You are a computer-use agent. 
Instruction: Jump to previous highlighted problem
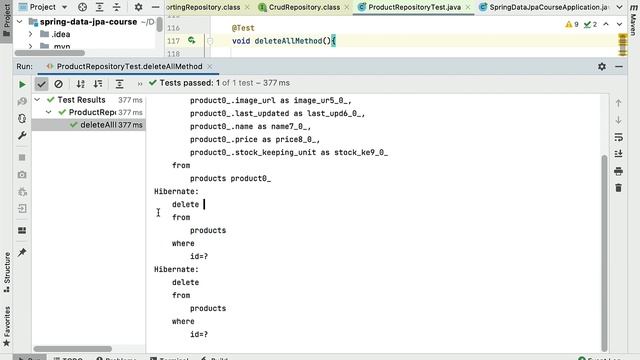(x=606, y=24)
